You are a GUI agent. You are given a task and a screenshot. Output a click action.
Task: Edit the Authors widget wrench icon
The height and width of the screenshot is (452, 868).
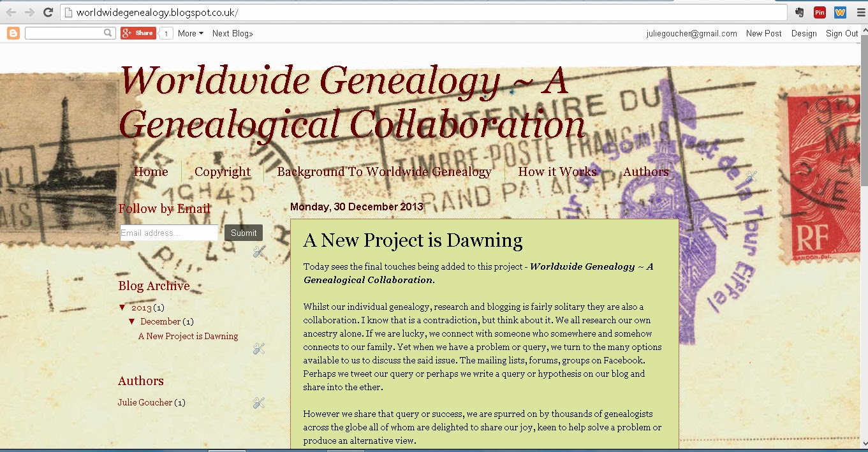click(258, 403)
